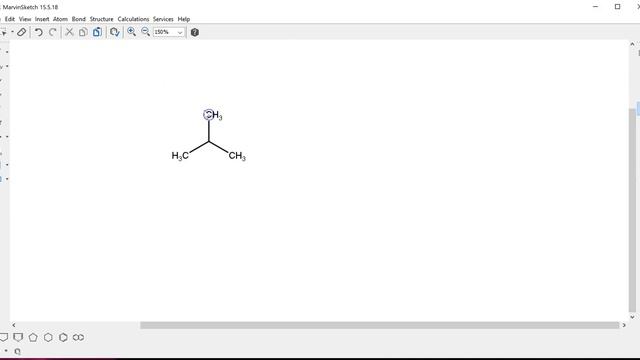Click the vertical scrollbar thumb

point(632,210)
